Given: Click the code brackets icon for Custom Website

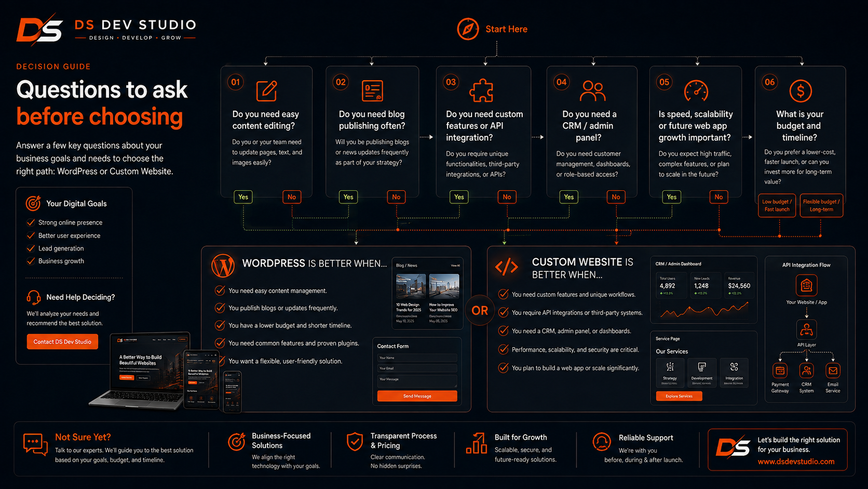Looking at the screenshot, I should pos(507,267).
